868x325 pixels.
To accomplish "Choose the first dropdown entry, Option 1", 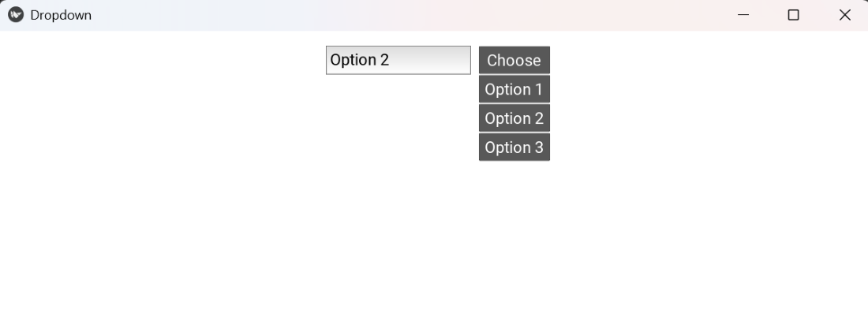I will [x=514, y=89].
